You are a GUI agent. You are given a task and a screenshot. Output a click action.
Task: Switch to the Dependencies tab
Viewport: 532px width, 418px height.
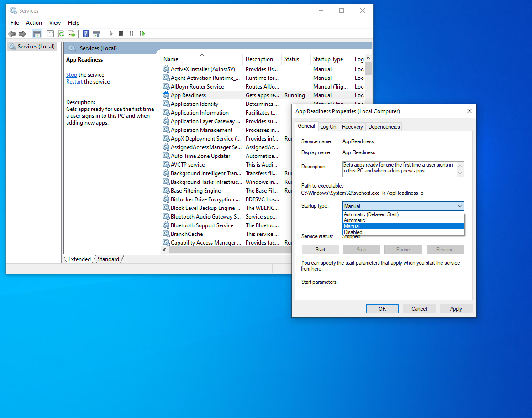[384, 127]
